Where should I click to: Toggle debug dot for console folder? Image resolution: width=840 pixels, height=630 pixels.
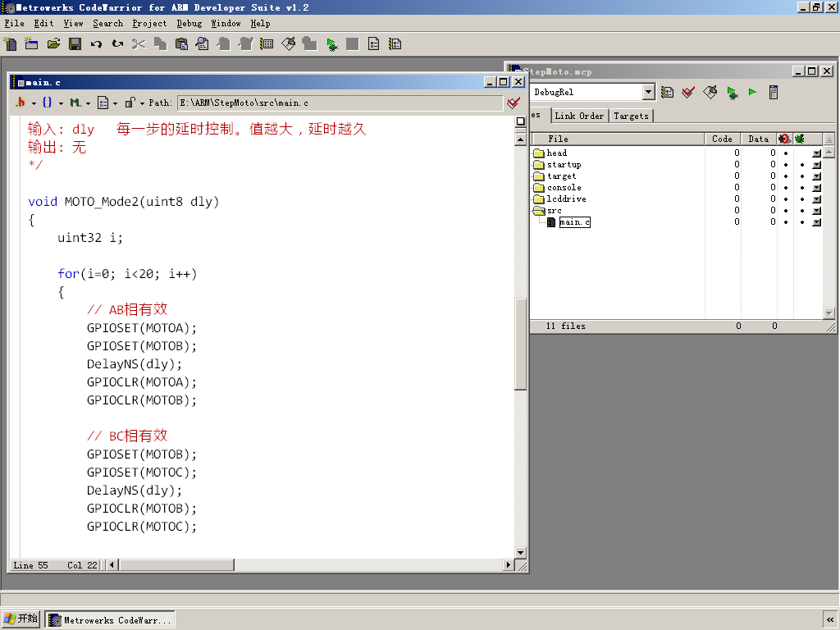pos(802,188)
